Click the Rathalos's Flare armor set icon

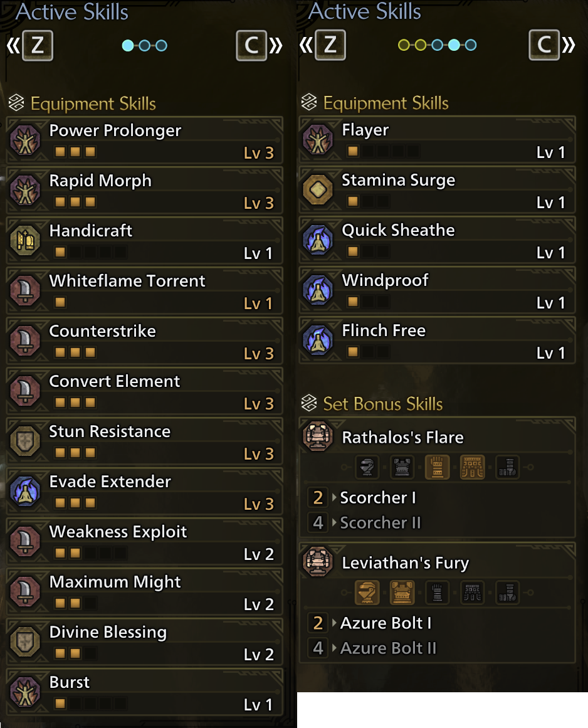(x=318, y=436)
